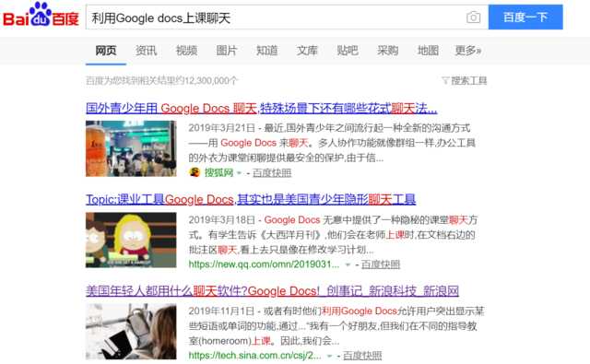Screen dimensions: 590x364
Task: Expand the 更多» tab options
Action: tap(468, 51)
